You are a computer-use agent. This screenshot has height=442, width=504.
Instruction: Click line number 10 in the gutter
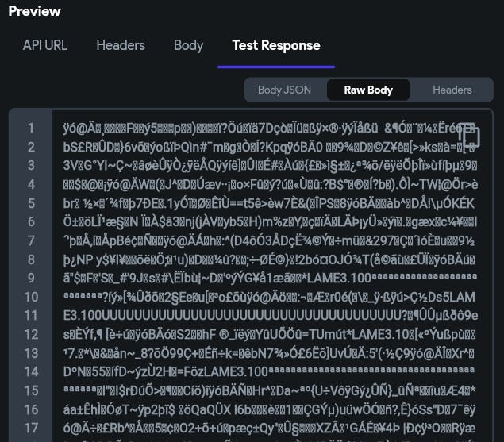click(x=31, y=297)
